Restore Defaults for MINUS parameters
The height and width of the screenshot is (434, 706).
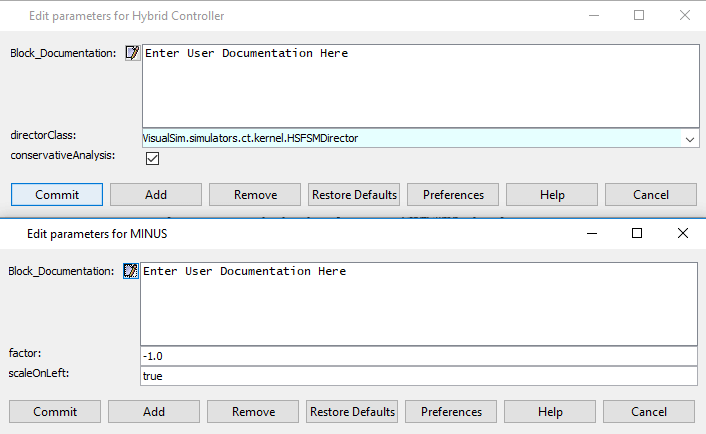352,412
